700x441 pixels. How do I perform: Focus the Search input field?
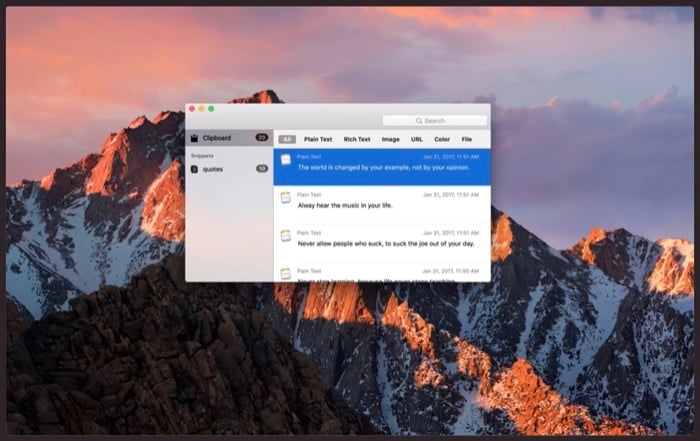pos(440,121)
